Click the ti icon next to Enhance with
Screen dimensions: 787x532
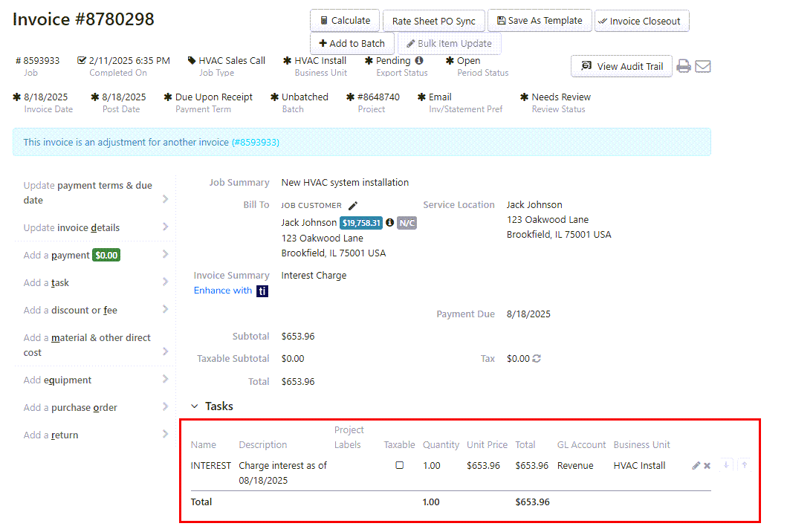(262, 291)
